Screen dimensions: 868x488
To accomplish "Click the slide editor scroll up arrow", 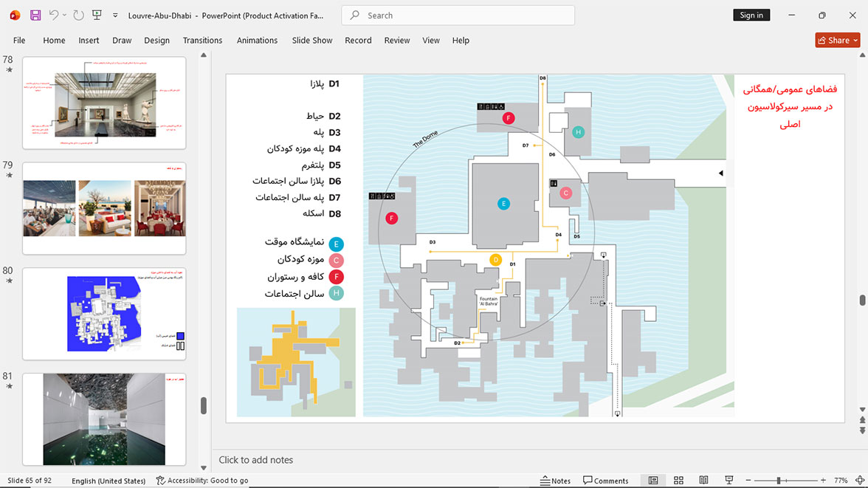I will [862, 55].
